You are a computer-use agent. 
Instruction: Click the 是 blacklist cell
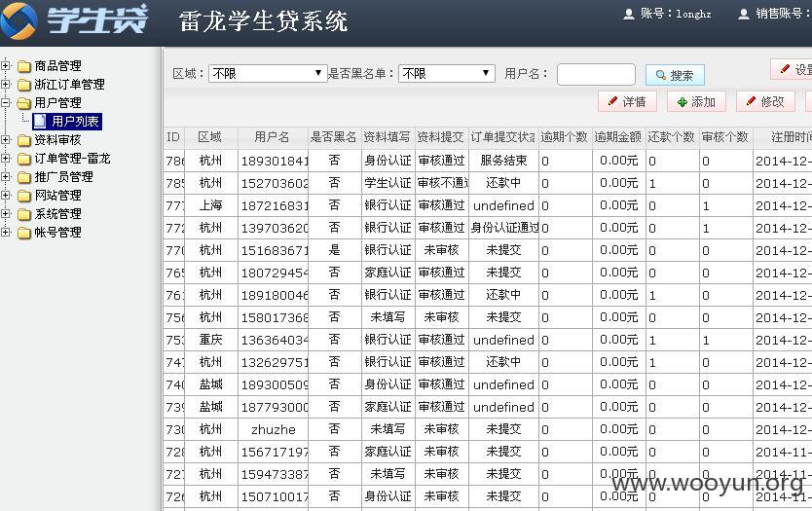click(x=335, y=250)
